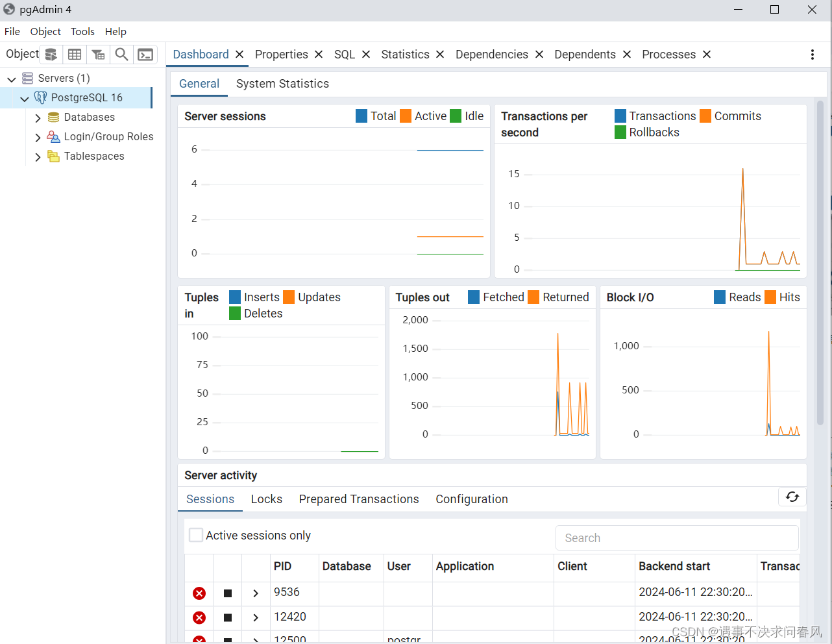
Task: Click the Backend start column header
Action: coord(696,567)
